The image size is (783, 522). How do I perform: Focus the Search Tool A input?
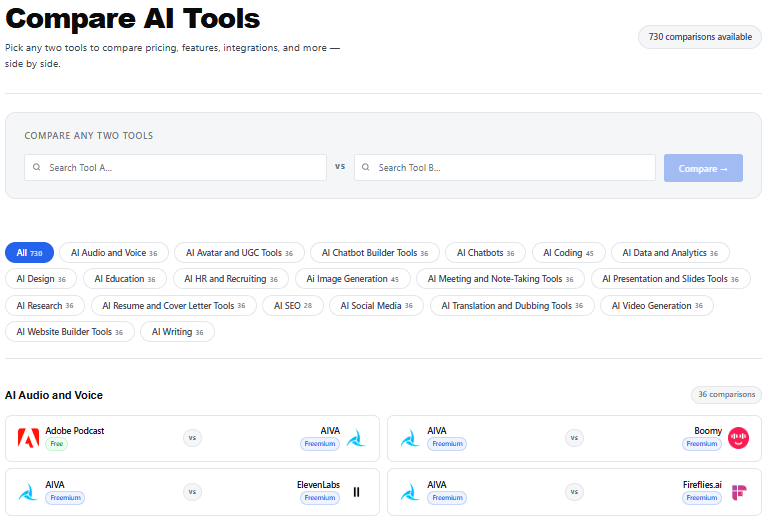point(175,167)
